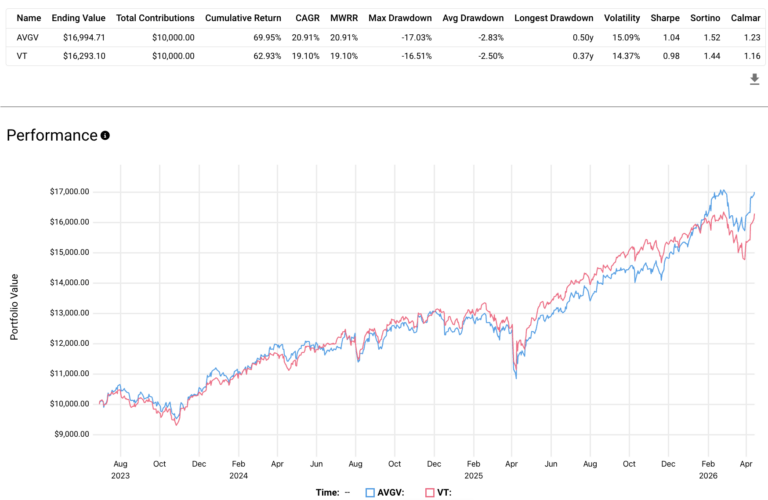
Task: Click the $16,293.10 ending value
Action: (84, 56)
